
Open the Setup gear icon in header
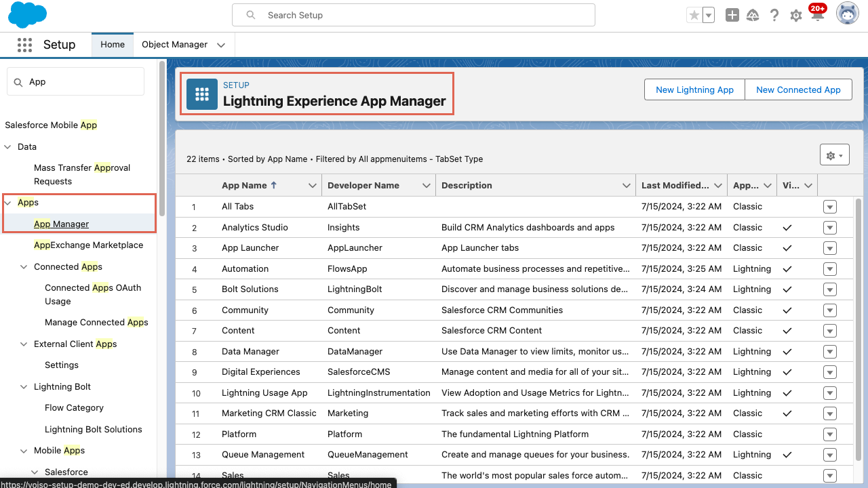tap(796, 15)
